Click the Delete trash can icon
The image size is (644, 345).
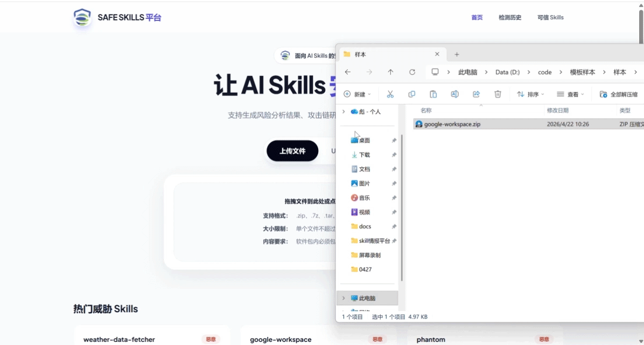tap(498, 94)
